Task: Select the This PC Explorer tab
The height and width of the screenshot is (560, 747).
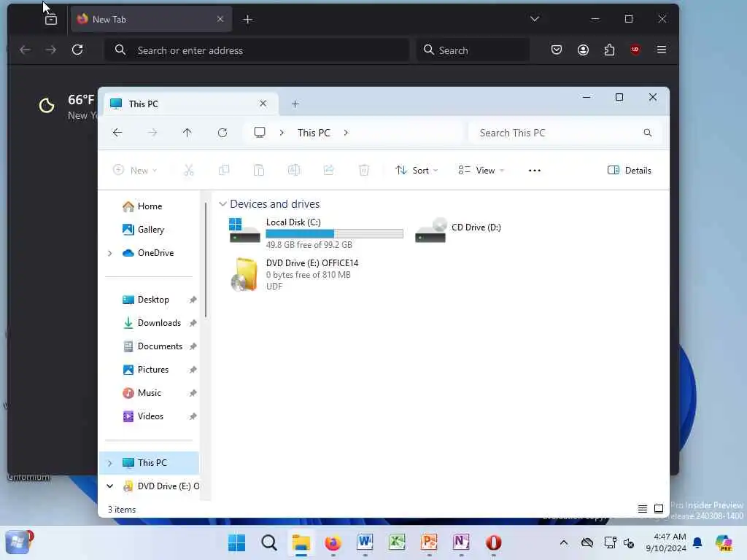Action: [190, 104]
